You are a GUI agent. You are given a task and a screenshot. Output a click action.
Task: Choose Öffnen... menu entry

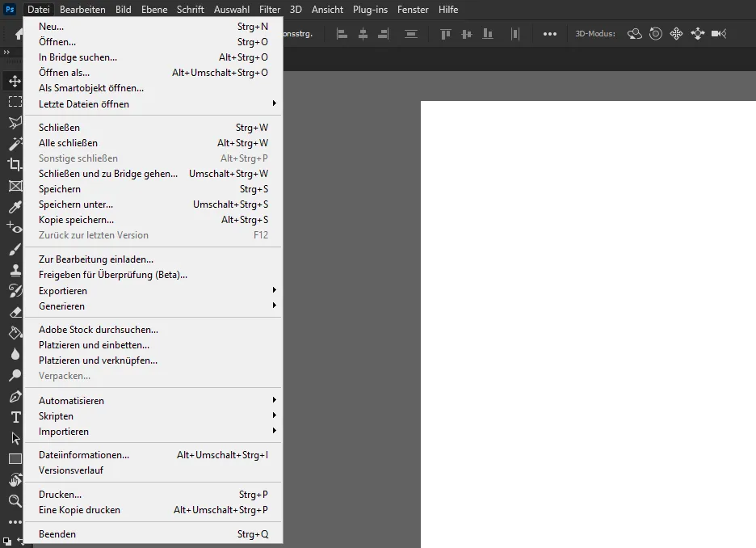[153, 42]
